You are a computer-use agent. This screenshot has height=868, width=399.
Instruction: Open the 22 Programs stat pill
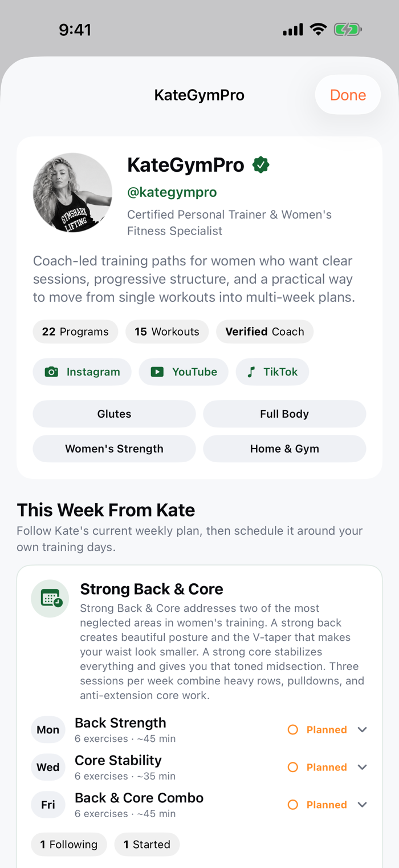[x=75, y=332]
